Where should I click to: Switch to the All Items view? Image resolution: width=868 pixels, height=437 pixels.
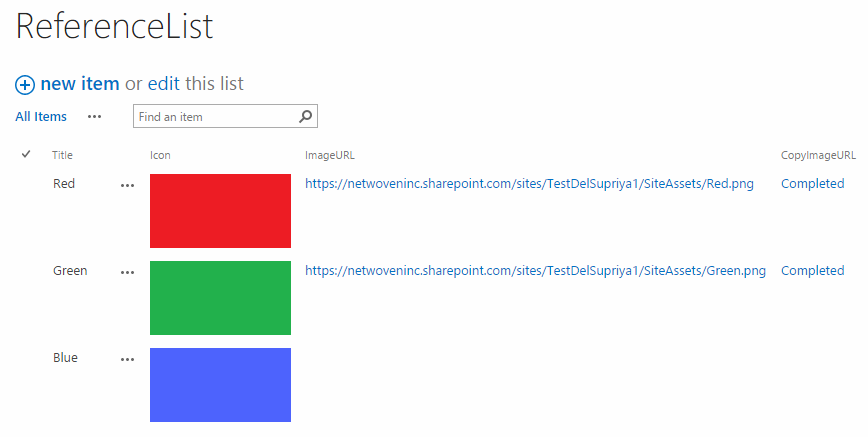click(41, 116)
